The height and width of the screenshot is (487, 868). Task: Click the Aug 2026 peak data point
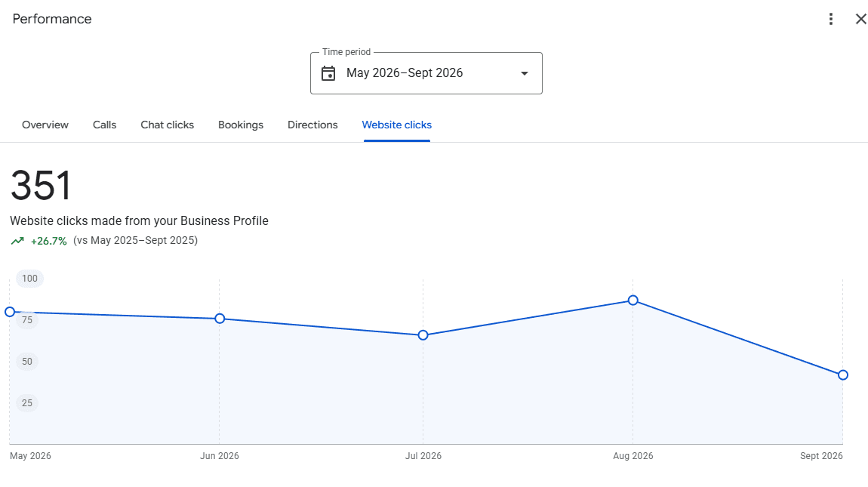pyautogui.click(x=633, y=301)
